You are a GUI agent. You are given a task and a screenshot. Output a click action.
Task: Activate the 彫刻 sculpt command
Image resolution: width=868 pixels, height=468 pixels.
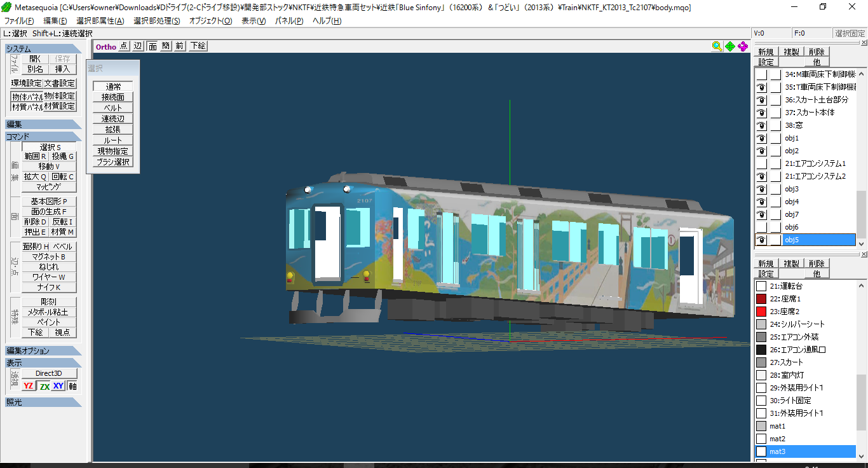pos(49,302)
